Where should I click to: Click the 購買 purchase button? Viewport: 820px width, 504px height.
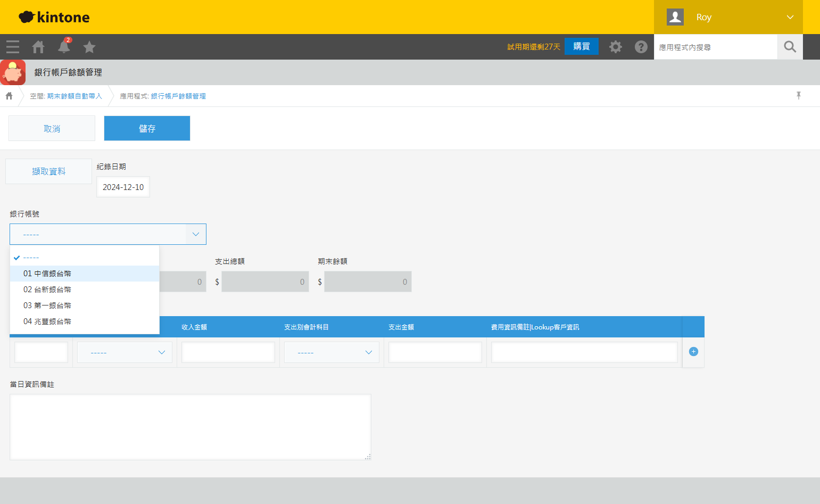[582, 46]
